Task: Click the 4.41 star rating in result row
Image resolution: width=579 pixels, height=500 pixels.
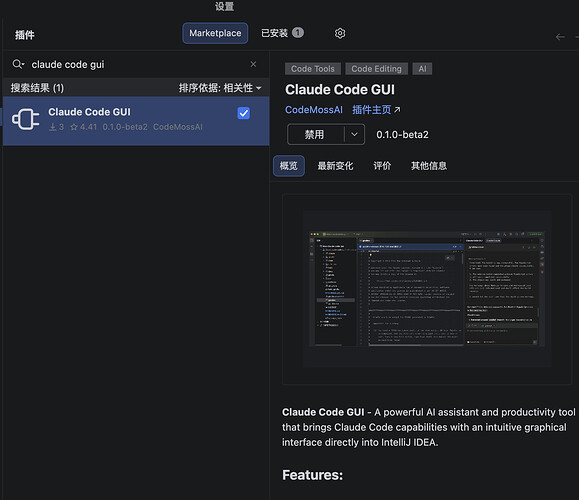Action: [x=84, y=127]
